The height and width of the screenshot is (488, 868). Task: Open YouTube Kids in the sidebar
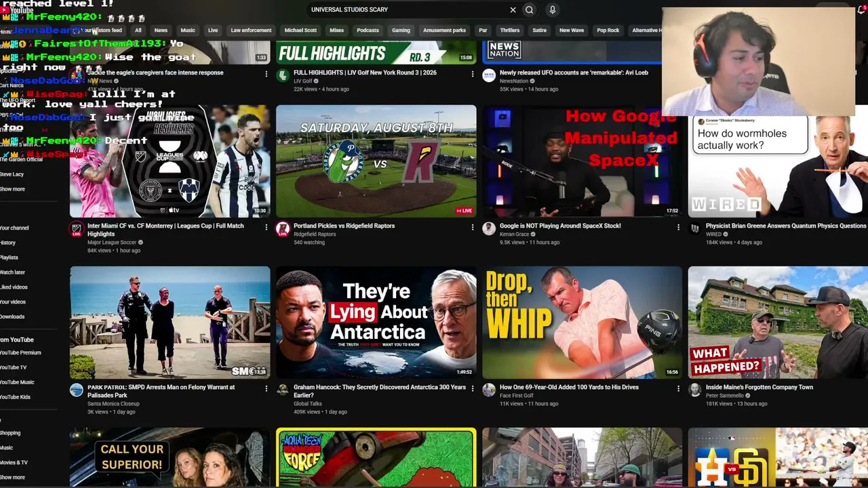(x=15, y=397)
